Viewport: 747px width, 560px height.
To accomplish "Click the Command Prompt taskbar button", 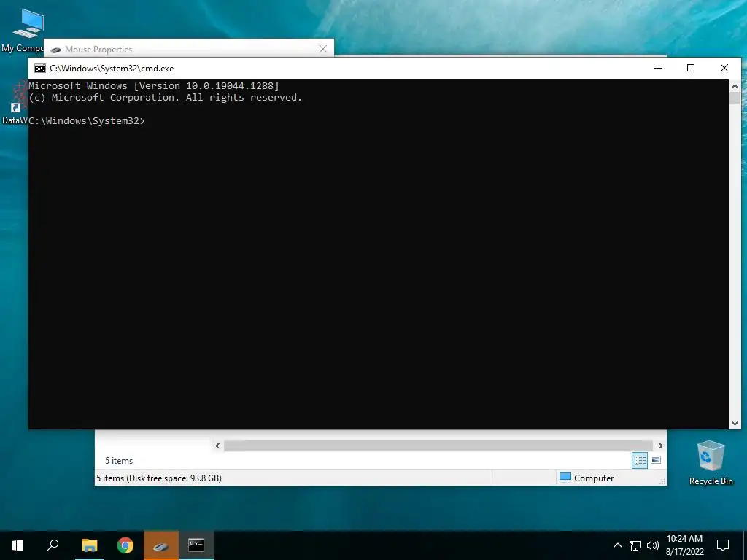I will (x=197, y=545).
